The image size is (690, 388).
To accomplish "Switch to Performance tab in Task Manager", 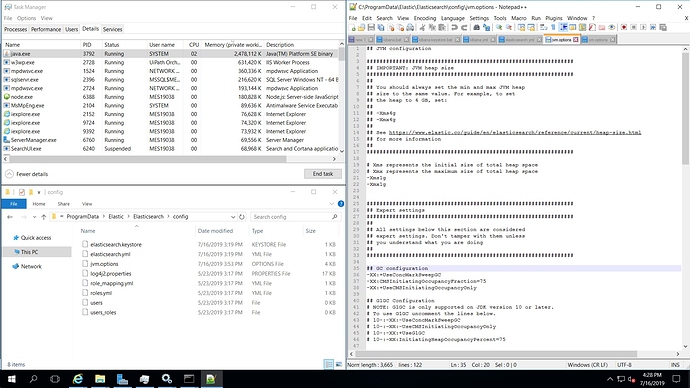I will pos(46,29).
